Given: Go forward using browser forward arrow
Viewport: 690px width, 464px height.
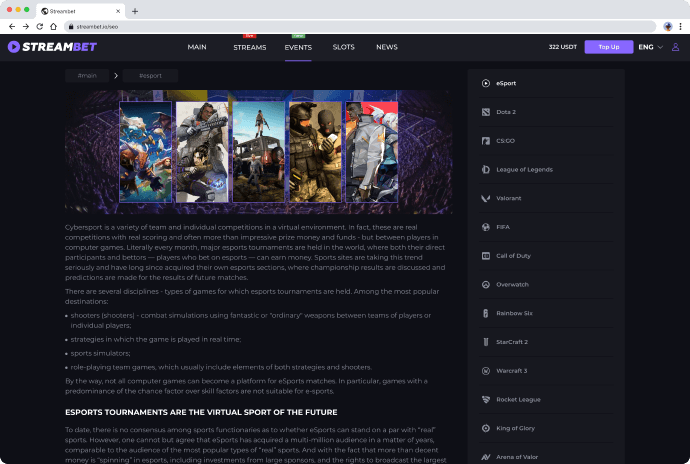Looking at the screenshot, I should 26,26.
